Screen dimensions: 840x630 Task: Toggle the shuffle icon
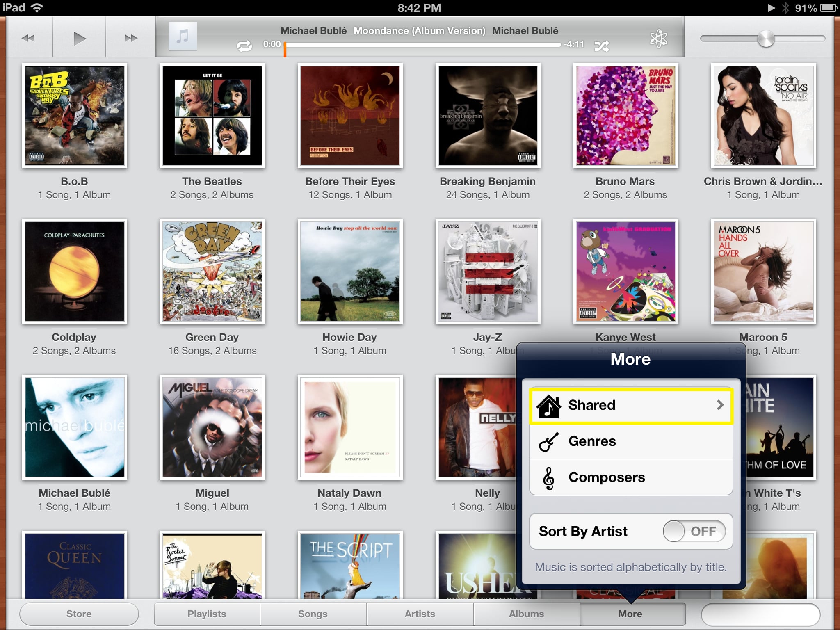click(x=602, y=46)
